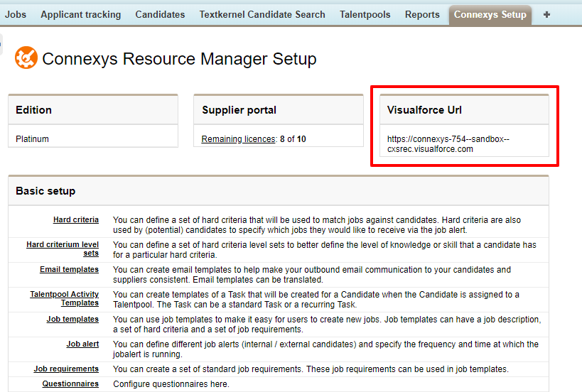This screenshot has width=582, height=392.
Task: Click the orange Connexys gear logo icon
Action: (26, 58)
